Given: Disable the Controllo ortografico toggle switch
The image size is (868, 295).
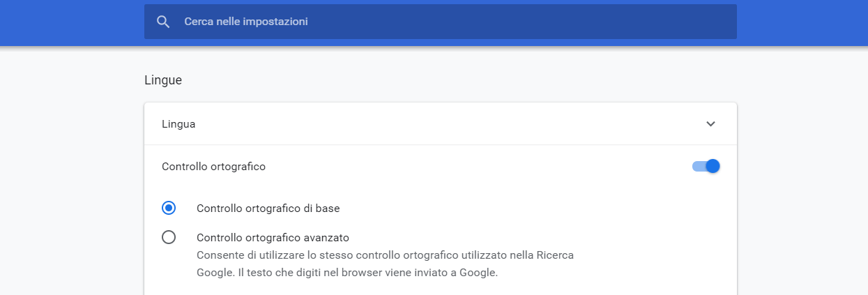Looking at the screenshot, I should point(706,166).
